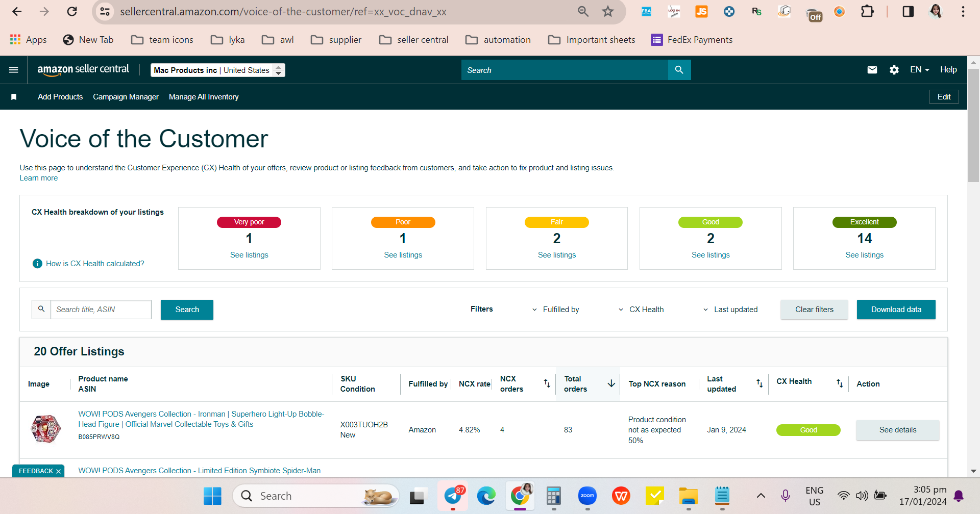Image resolution: width=980 pixels, height=514 pixels.
Task: Open the Symbiote Spider-Man product link
Action: coord(200,471)
